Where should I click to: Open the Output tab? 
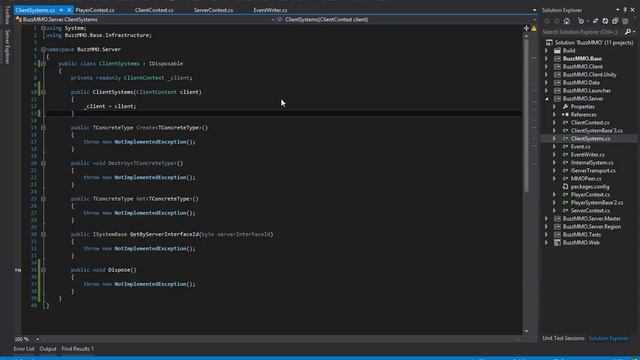tap(48, 349)
